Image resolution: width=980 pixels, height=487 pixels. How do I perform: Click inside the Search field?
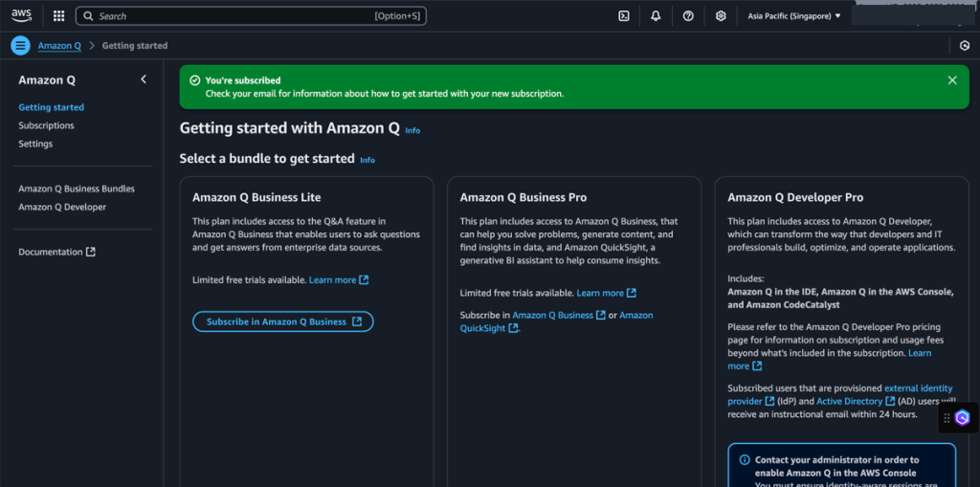tap(251, 16)
